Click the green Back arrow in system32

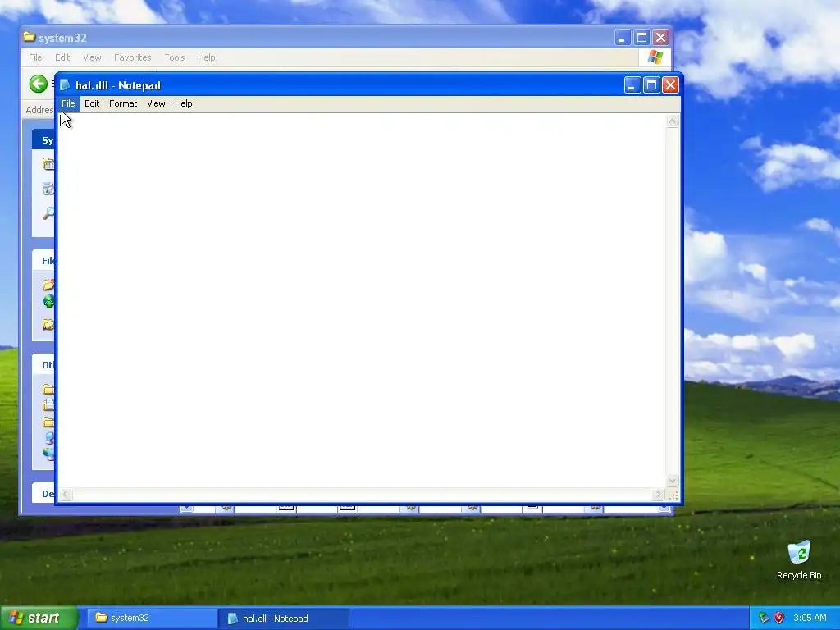pos(39,84)
